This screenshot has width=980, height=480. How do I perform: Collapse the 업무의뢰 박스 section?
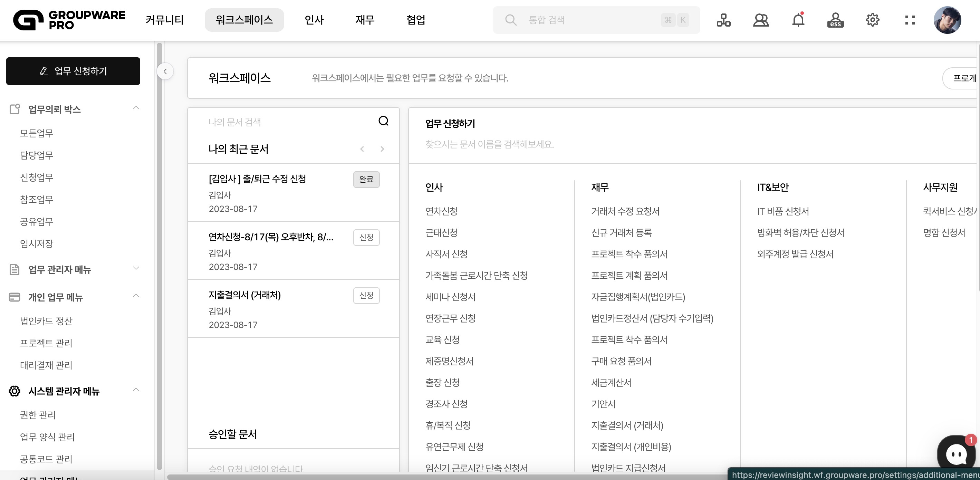pos(136,108)
